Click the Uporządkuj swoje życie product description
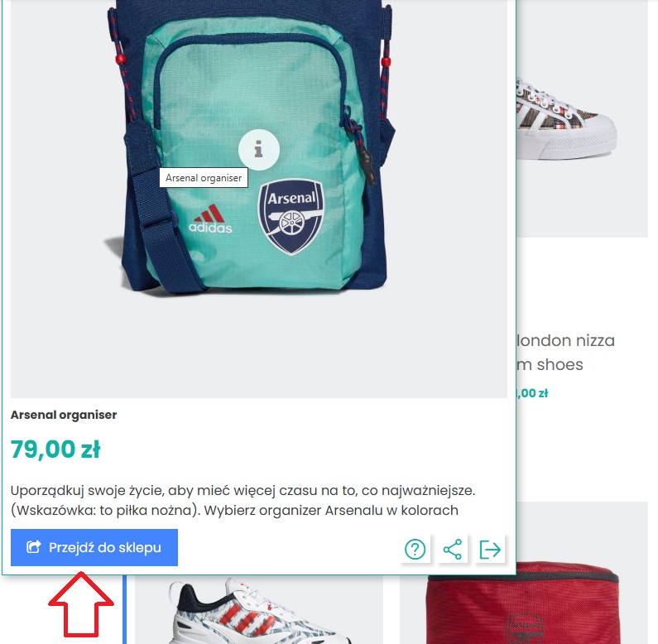This screenshot has width=658, height=644. pyautogui.click(x=243, y=501)
